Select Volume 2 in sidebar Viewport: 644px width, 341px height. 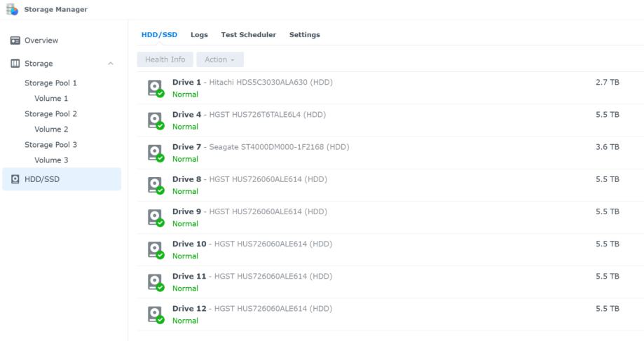pyautogui.click(x=51, y=130)
